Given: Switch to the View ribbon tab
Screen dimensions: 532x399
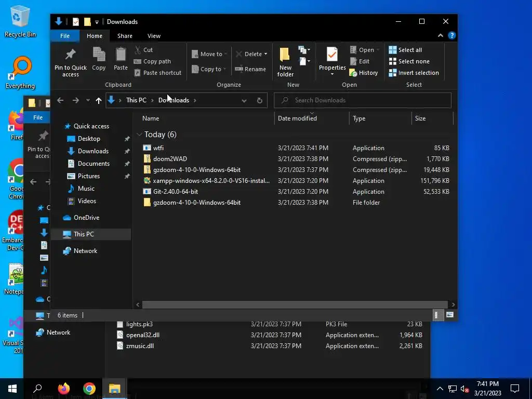Looking at the screenshot, I should click(x=154, y=36).
